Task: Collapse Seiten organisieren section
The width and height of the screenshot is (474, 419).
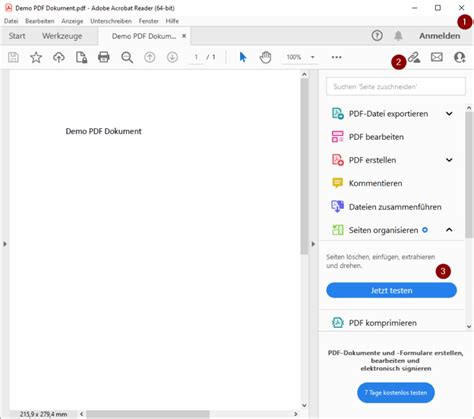Action: [x=449, y=230]
